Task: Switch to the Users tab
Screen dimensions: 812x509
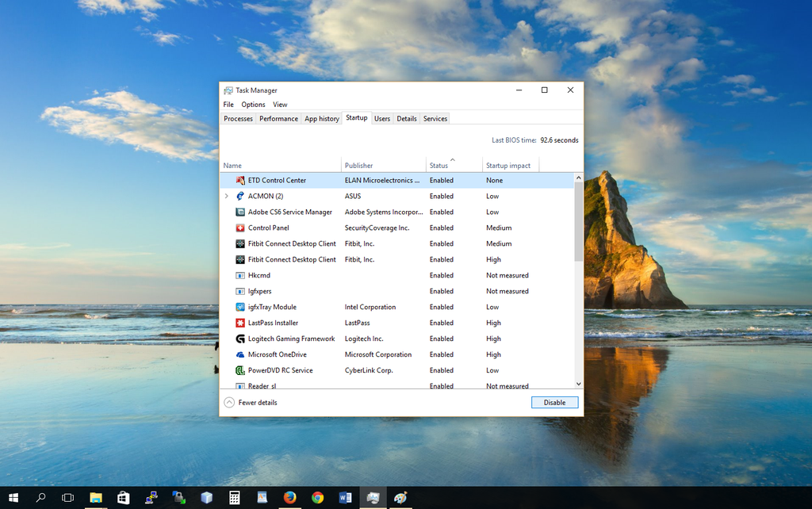Action: coord(382,119)
